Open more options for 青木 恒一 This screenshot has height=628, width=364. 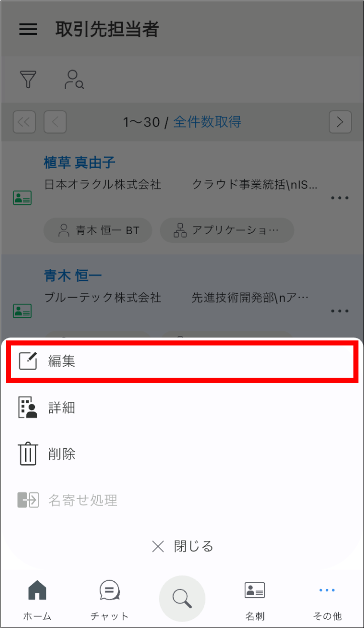click(x=340, y=311)
